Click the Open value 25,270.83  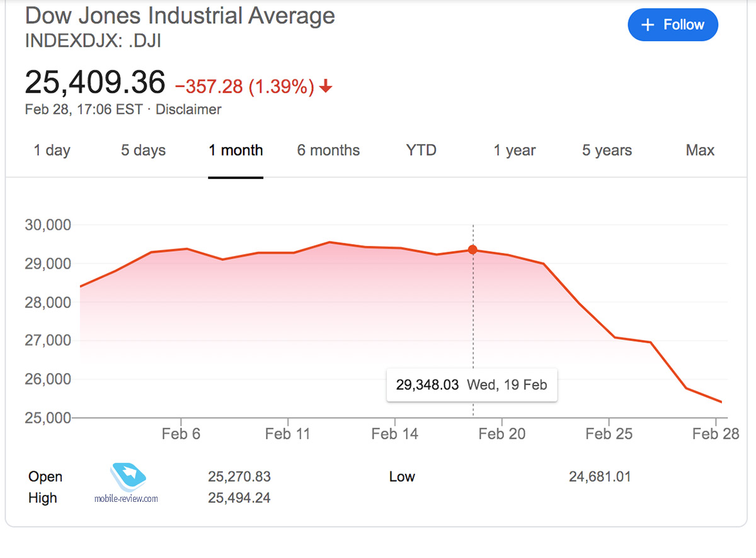[x=239, y=477]
